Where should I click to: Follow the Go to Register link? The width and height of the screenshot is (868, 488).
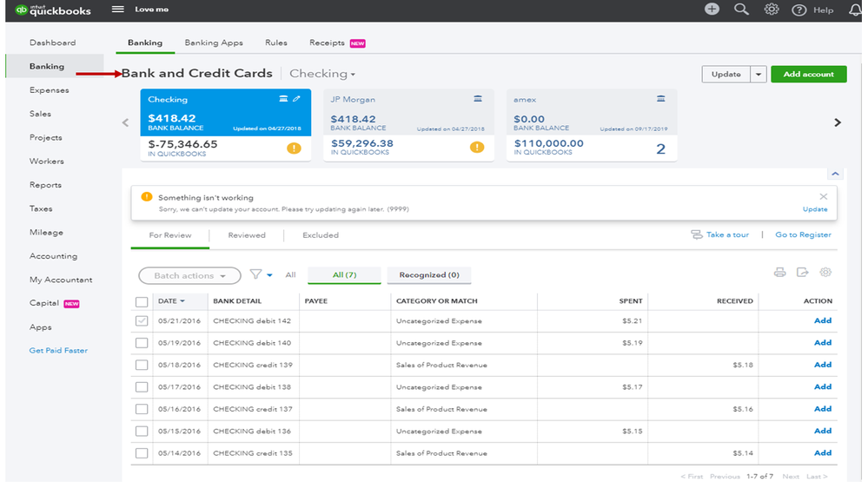click(803, 235)
